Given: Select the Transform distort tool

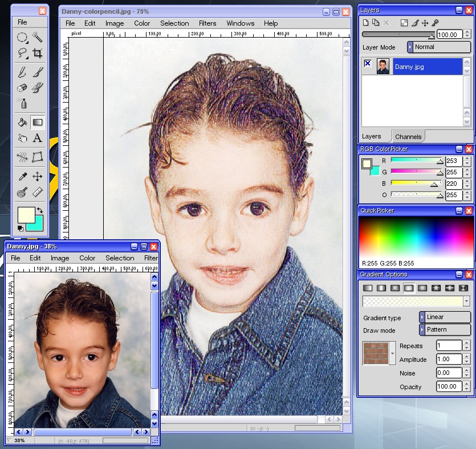Looking at the screenshot, I should [x=38, y=157].
